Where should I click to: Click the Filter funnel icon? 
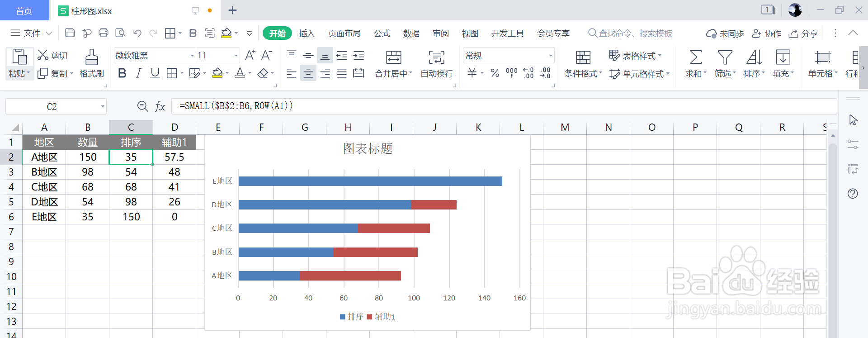pyautogui.click(x=725, y=57)
